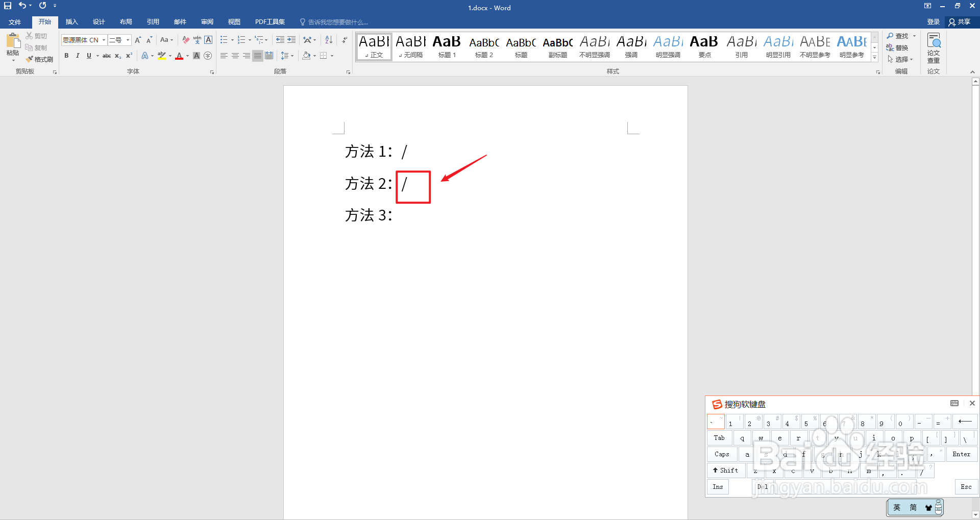Viewport: 980px width, 520px height.
Task: Select justify alignment
Action: click(258, 56)
